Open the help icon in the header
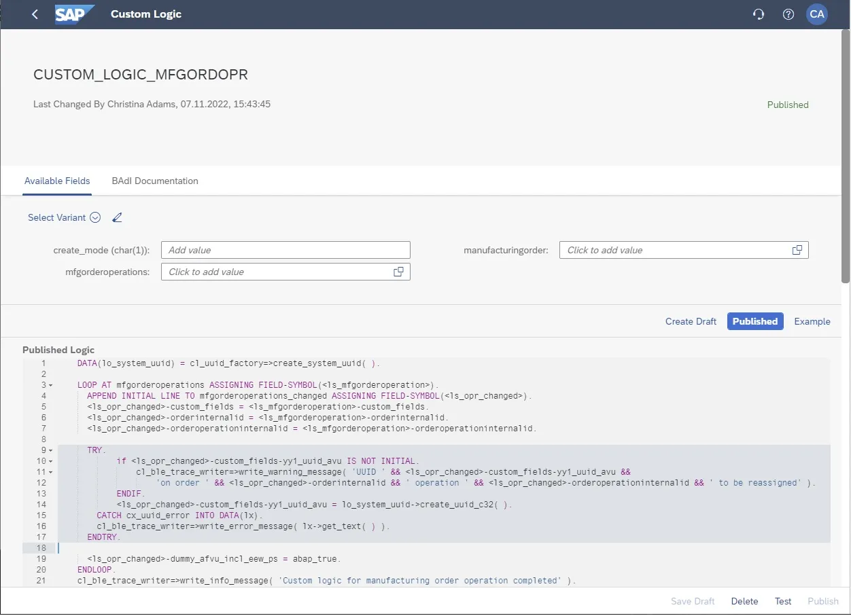This screenshot has height=616, width=851. [x=788, y=14]
